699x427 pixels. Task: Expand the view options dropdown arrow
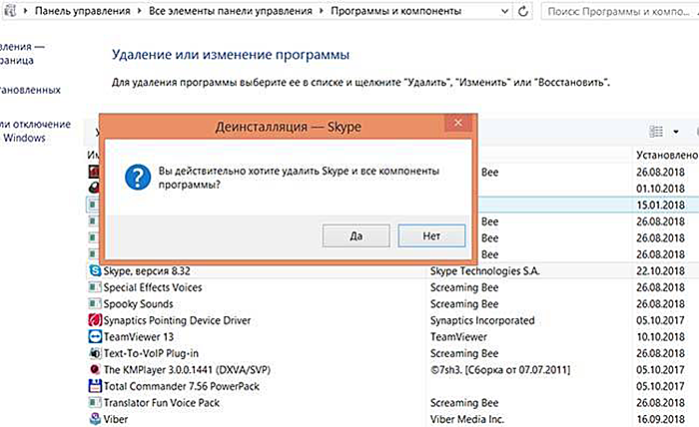[x=676, y=131]
